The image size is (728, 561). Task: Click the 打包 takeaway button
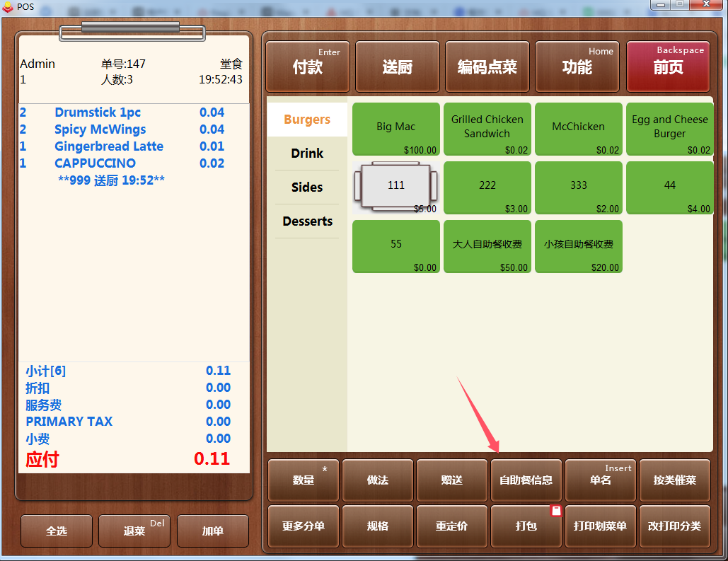coord(526,526)
